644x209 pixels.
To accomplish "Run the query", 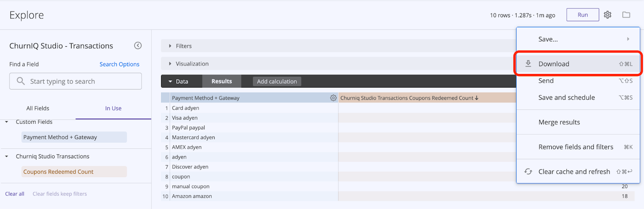I will [x=583, y=15].
